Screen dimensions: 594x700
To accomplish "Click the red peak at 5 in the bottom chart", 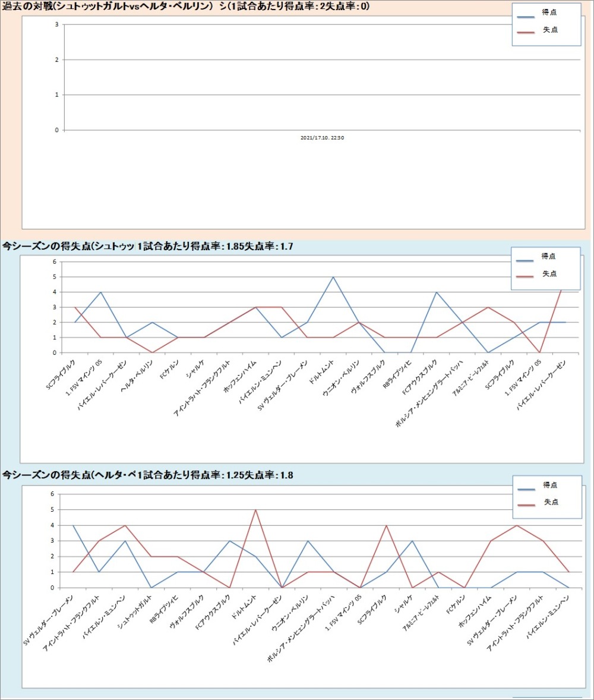I will [256, 510].
